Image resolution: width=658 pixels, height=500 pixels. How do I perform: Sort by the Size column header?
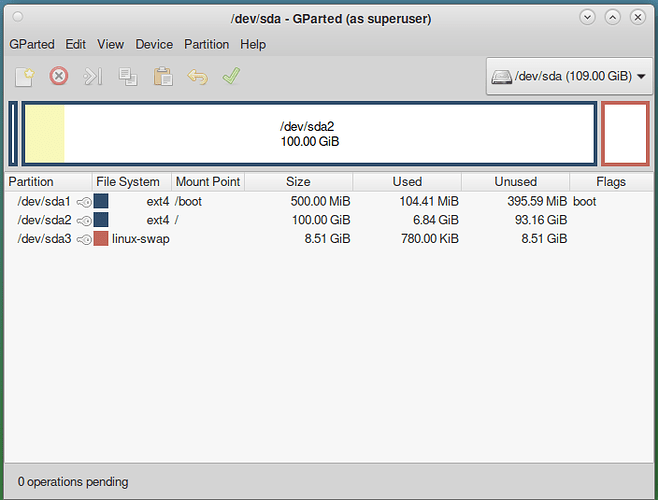298,182
